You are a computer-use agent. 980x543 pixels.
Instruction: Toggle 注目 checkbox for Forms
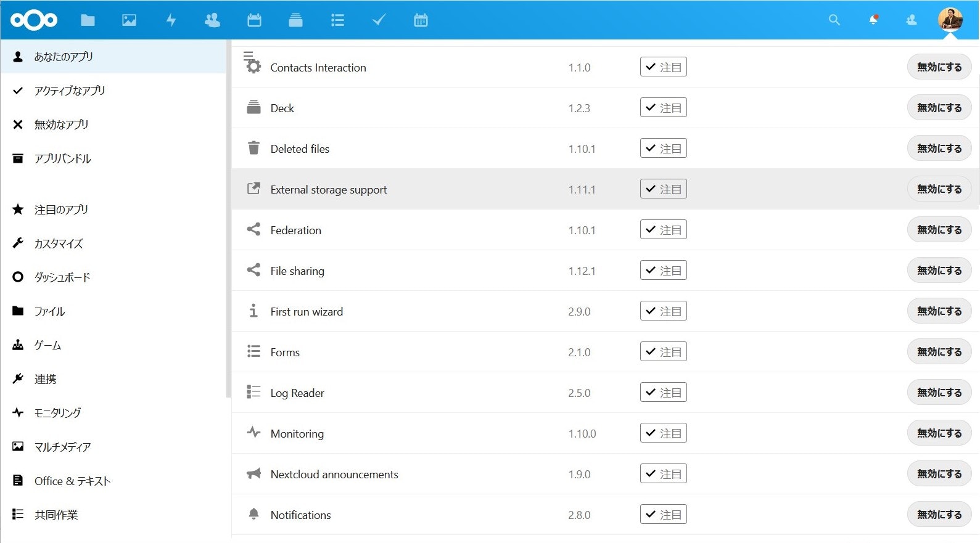[664, 352]
